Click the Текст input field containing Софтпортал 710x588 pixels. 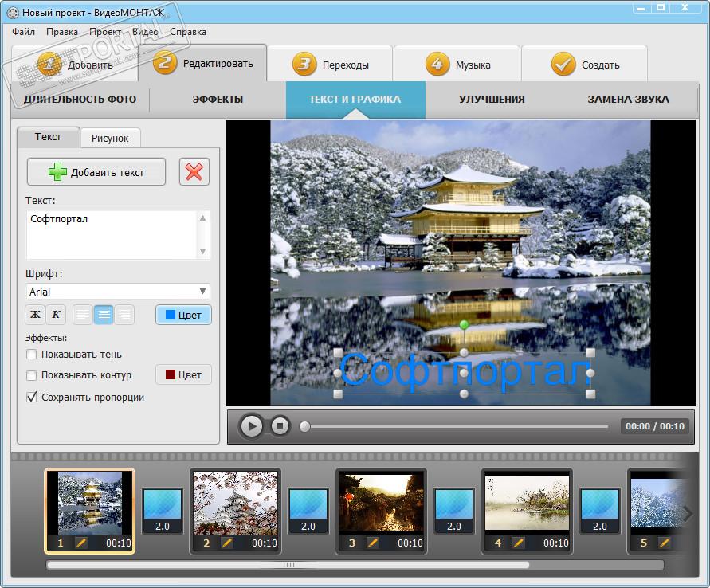[118, 234]
